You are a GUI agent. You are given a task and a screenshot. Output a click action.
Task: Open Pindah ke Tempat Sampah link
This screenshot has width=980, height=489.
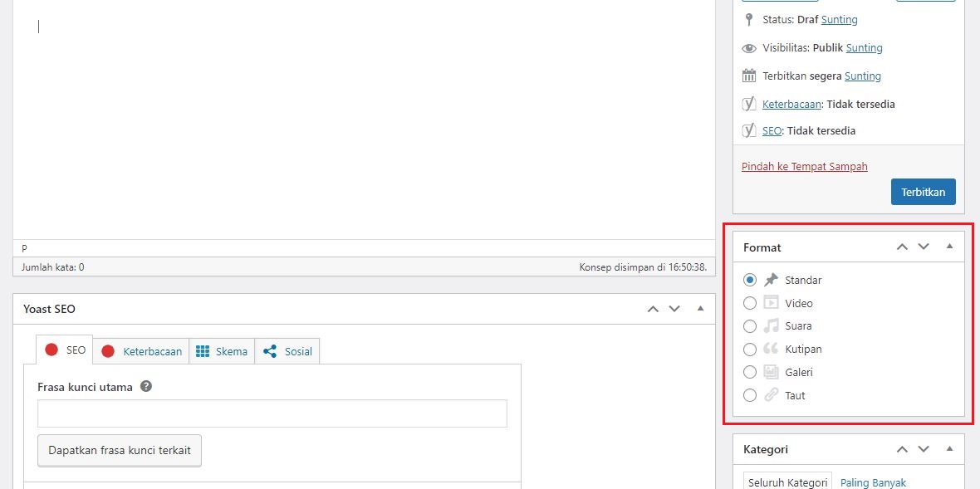(804, 166)
